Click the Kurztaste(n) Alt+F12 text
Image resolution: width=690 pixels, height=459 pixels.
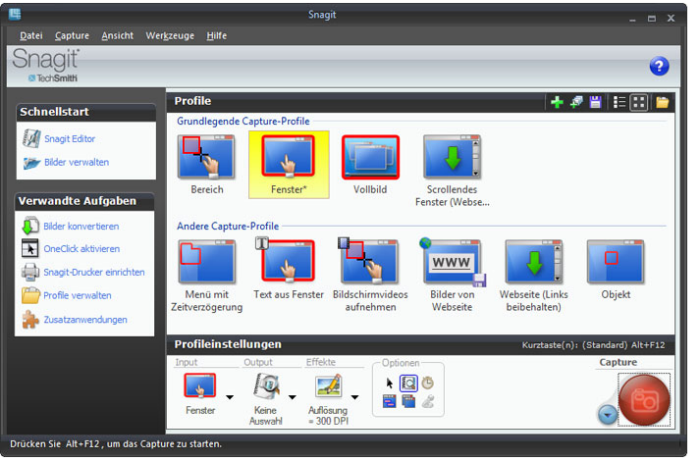coord(593,345)
